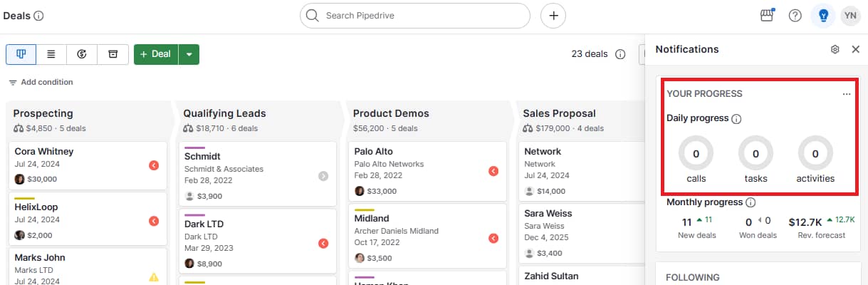Click Sales Proposal weighted value scale icon
Image resolution: width=868 pixels, height=285 pixels.
point(528,128)
